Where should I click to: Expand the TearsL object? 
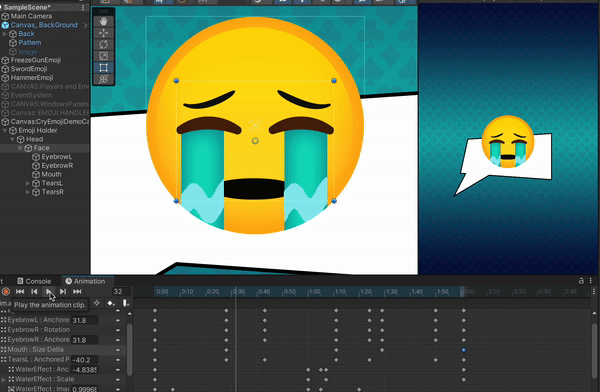point(28,183)
